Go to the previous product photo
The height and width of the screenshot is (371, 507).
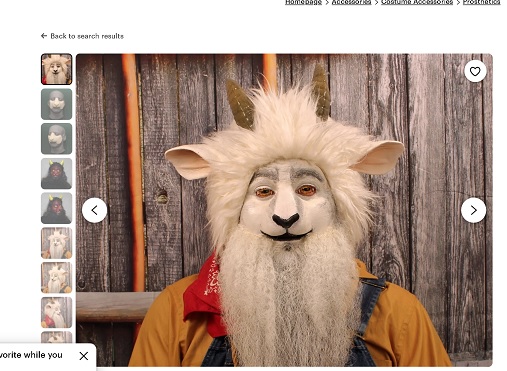tap(95, 210)
